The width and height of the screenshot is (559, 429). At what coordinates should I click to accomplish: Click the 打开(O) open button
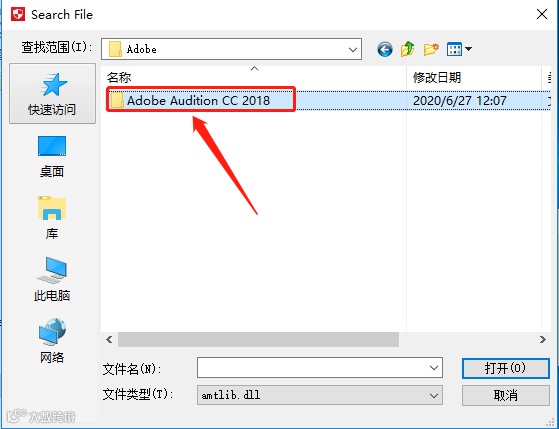tap(506, 368)
